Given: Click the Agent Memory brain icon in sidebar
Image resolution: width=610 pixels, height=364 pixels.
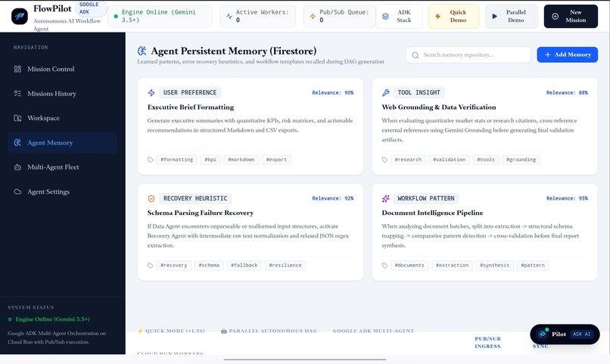Looking at the screenshot, I should (17, 143).
